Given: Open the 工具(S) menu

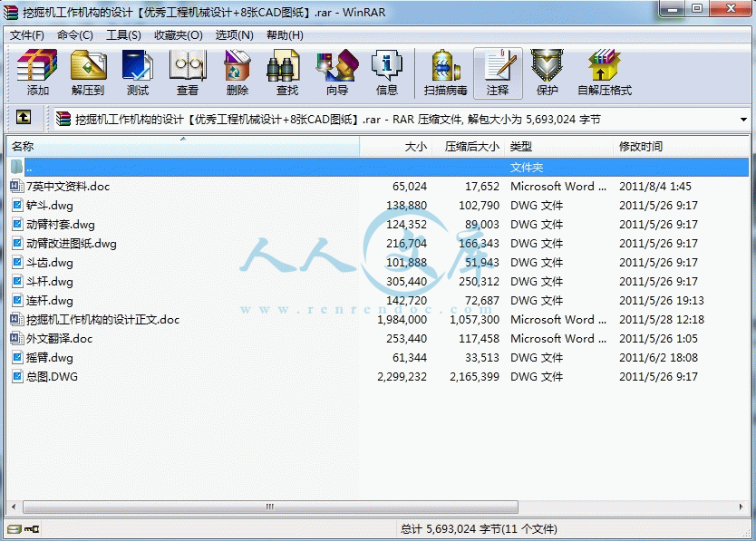Looking at the screenshot, I should pos(123,35).
